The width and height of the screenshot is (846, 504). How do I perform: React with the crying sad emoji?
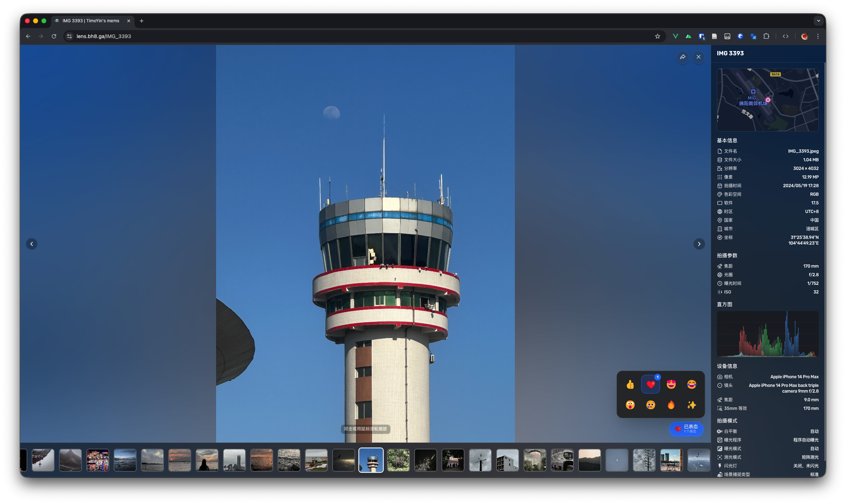click(650, 405)
